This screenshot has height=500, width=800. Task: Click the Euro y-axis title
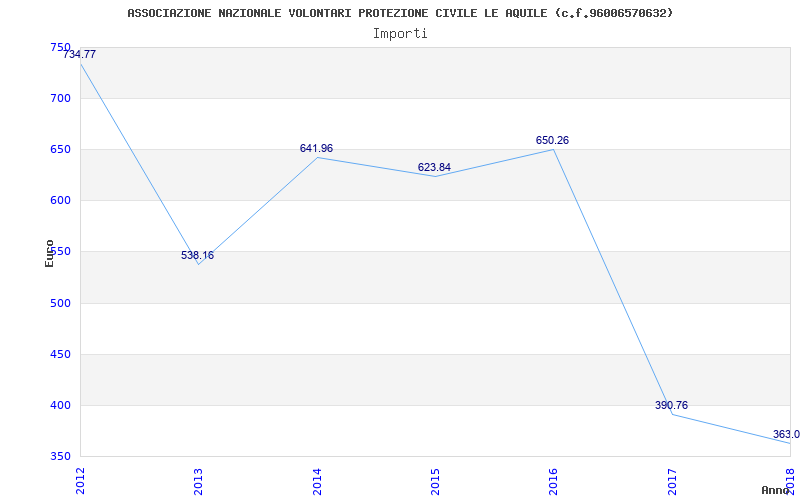[x=49, y=253]
